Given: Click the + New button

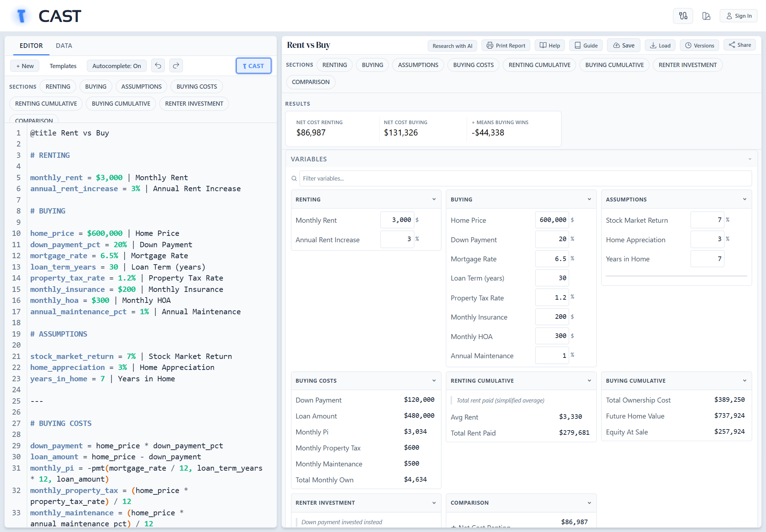Looking at the screenshot, I should pyautogui.click(x=25, y=66).
